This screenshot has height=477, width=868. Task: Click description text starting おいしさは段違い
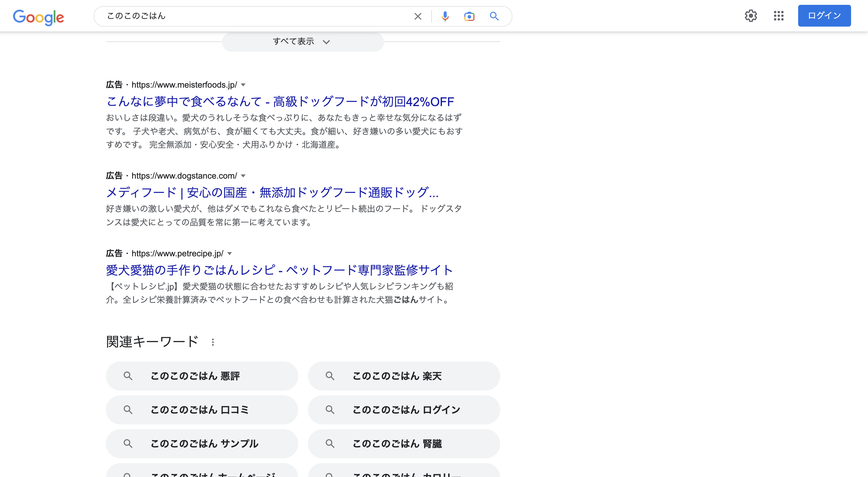point(284,131)
